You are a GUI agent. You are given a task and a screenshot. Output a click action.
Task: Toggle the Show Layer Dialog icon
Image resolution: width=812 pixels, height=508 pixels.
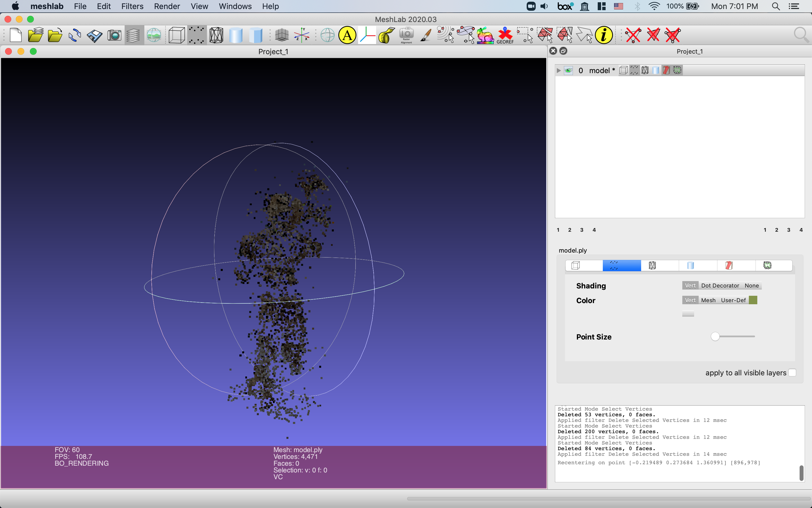[133, 35]
